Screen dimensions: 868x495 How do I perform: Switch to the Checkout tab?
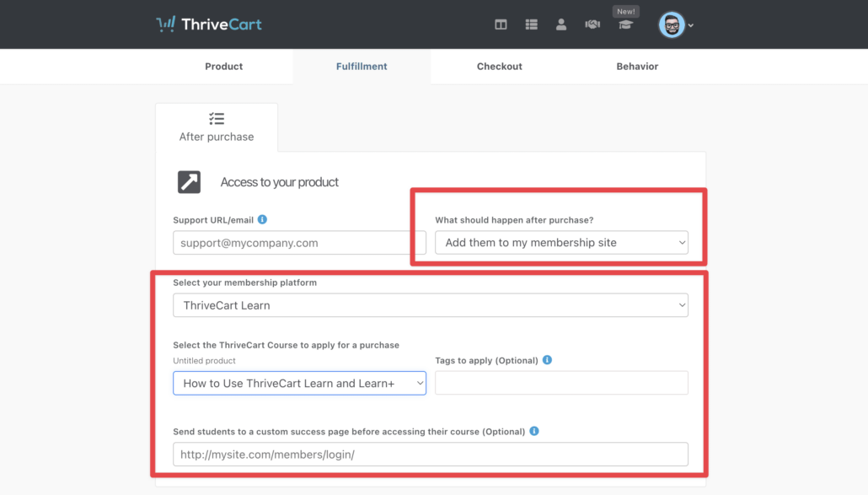500,67
